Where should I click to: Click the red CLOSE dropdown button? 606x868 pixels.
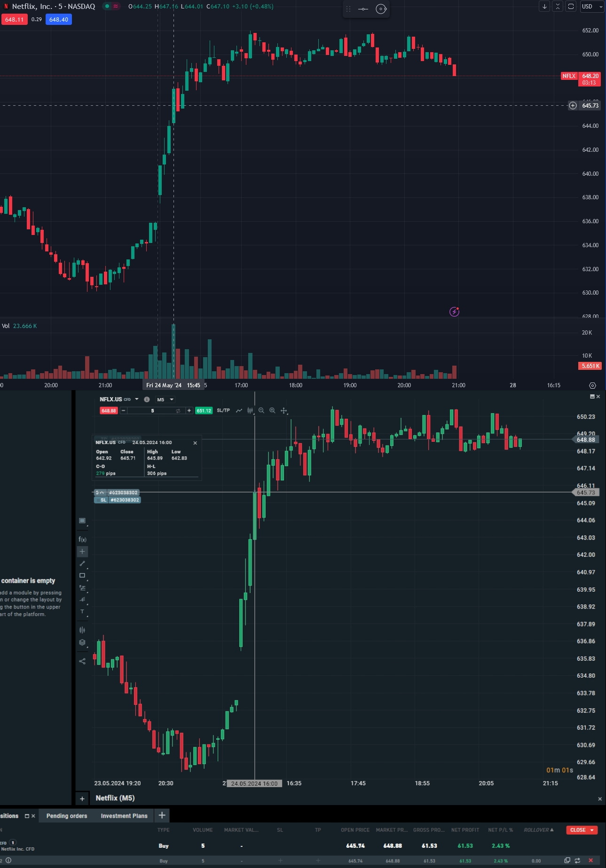click(582, 830)
